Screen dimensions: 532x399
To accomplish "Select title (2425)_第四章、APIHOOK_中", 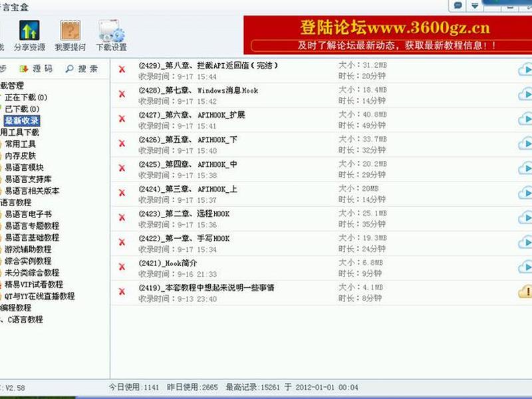I will coord(188,164).
